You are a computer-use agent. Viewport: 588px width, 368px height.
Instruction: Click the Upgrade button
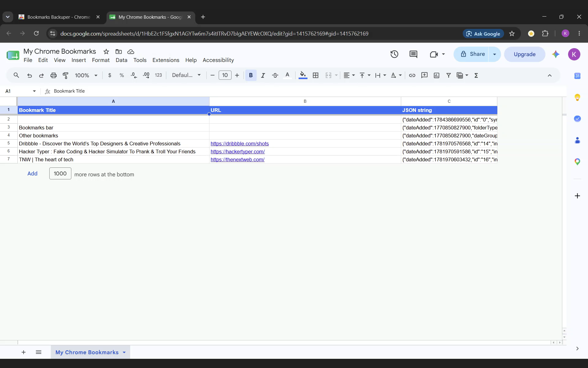[x=525, y=54]
